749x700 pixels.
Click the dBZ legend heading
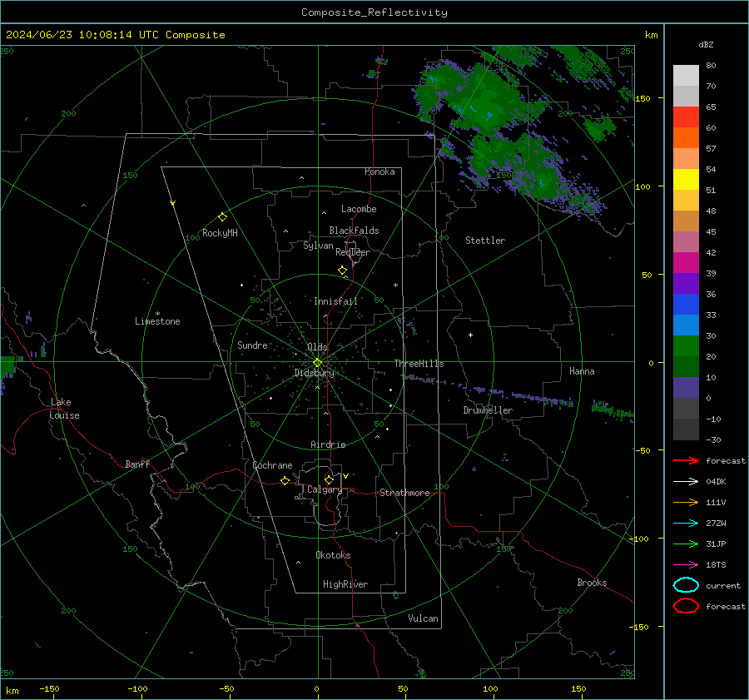pos(706,45)
